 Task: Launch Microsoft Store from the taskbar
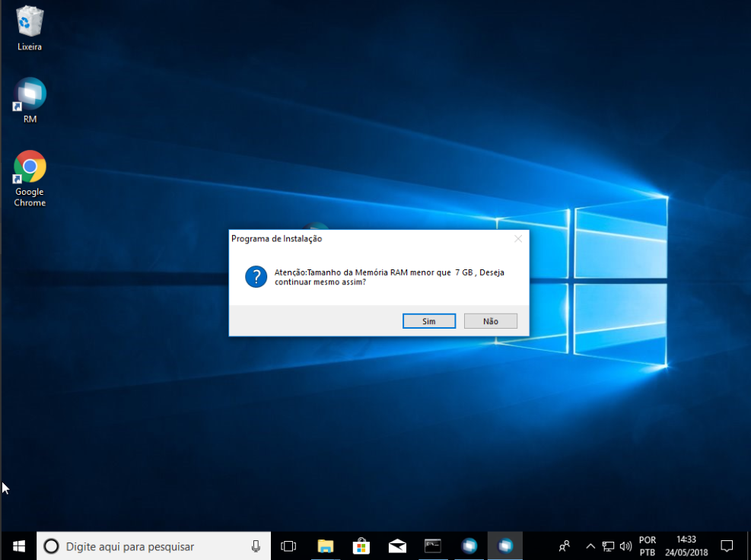point(361,546)
